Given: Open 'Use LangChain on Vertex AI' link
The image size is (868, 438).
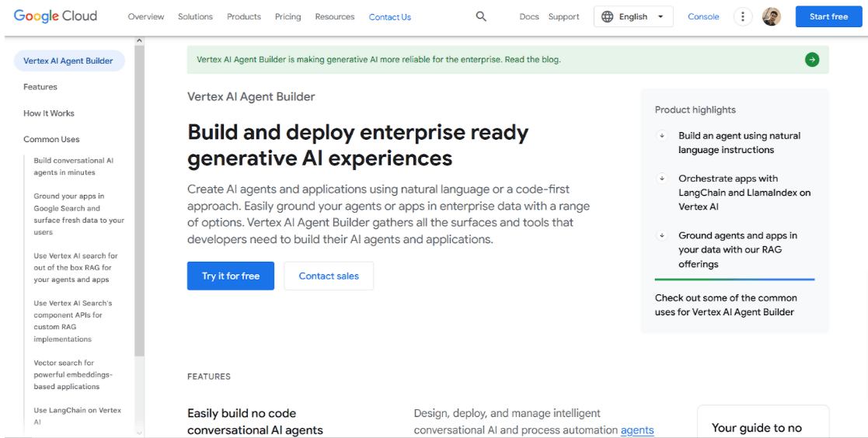Looking at the screenshot, I should [78, 416].
